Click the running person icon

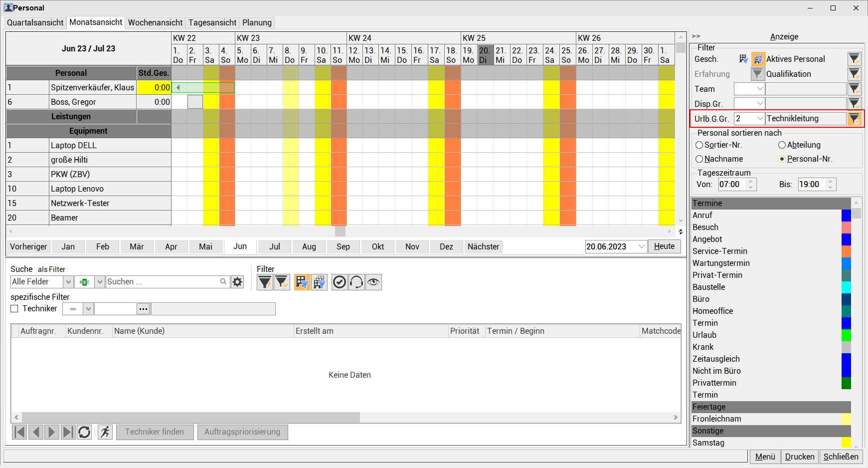point(105,432)
